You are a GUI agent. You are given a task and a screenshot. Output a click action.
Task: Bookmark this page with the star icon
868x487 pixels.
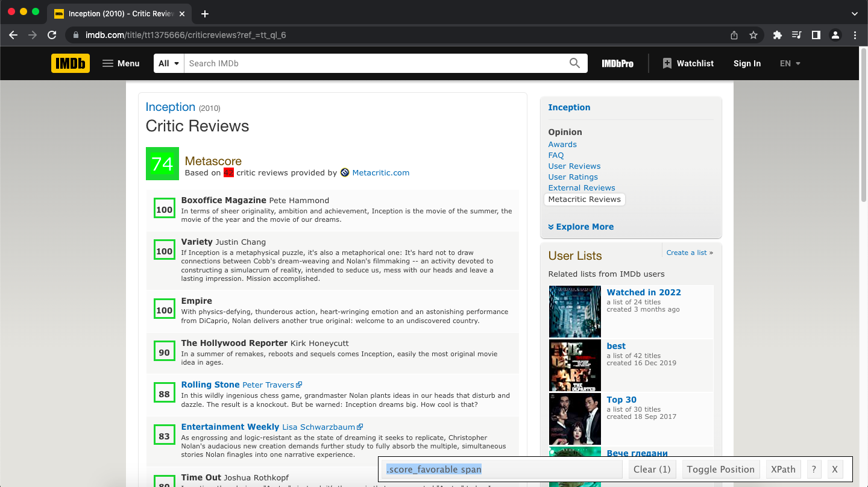point(753,35)
